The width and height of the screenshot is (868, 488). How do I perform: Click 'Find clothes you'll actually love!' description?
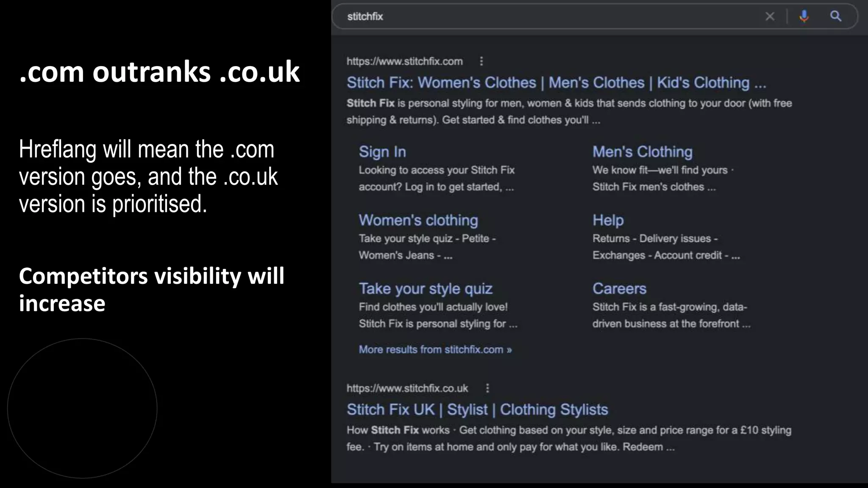[438, 316]
